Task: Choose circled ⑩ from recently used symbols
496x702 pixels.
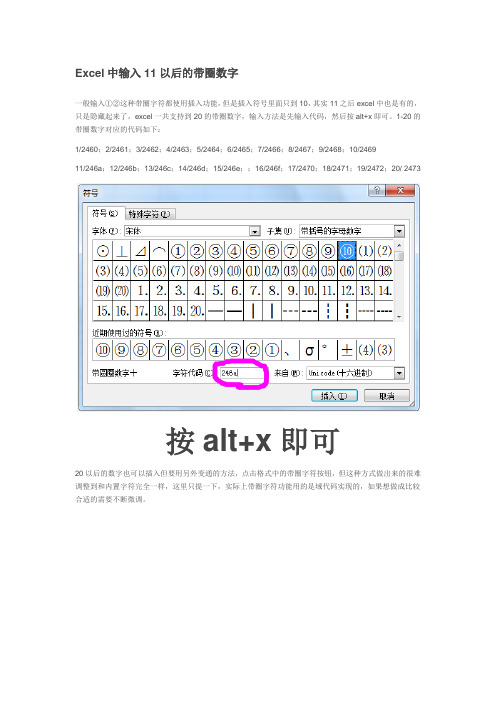Action: click(x=103, y=350)
